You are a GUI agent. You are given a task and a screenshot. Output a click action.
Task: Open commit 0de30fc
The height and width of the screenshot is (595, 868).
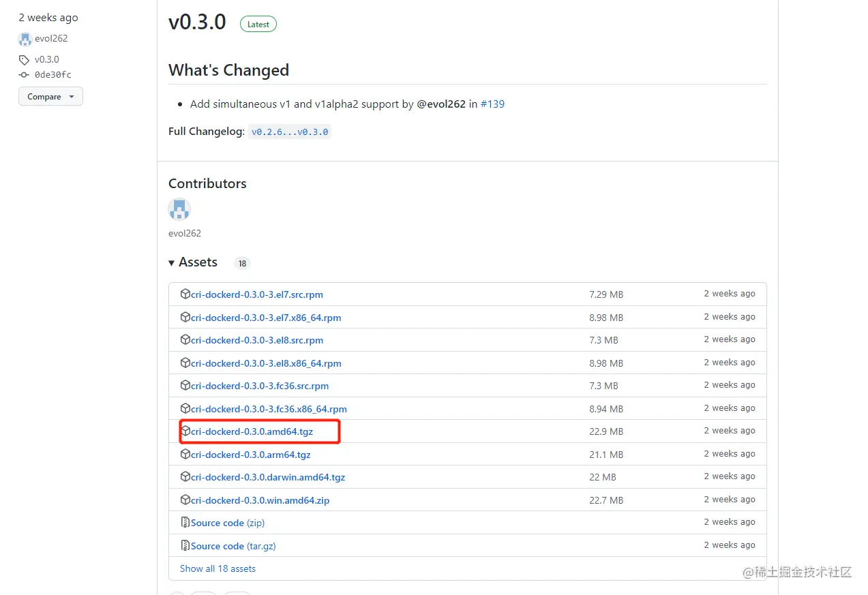pyautogui.click(x=53, y=75)
